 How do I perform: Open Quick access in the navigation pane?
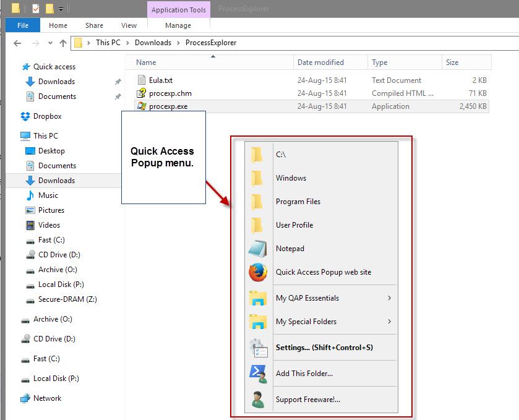click(54, 67)
